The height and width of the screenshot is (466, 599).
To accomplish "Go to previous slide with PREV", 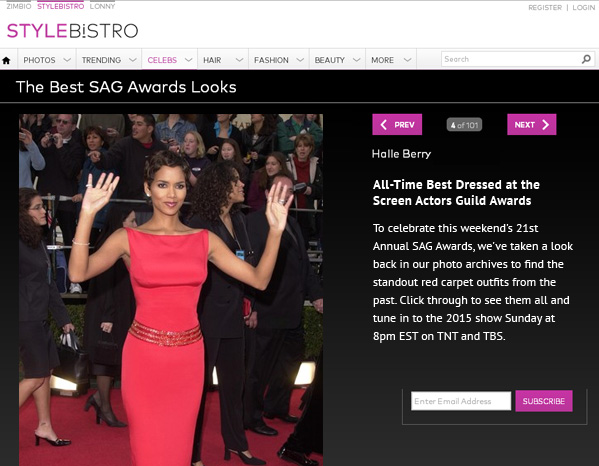I will coord(397,125).
